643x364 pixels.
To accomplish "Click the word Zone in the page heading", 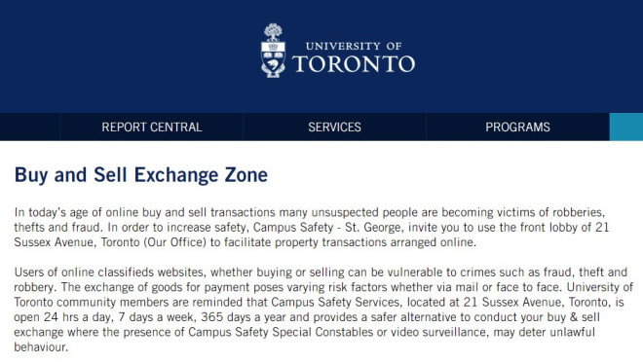I will 246,175.
